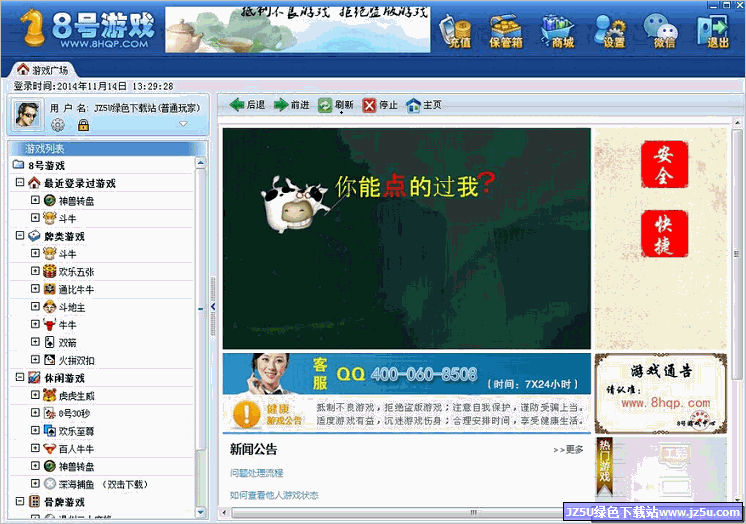Click the 健康游戏公告 warning icon
The height and width of the screenshot is (524, 746).
coord(246,414)
